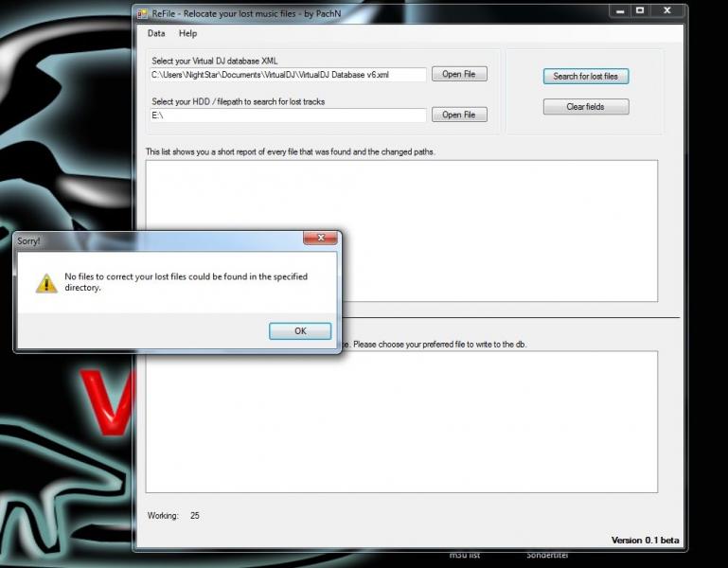Viewport: 728px width, 568px height.
Task: Focus the Virtual DJ database XML path field
Action: click(x=288, y=75)
